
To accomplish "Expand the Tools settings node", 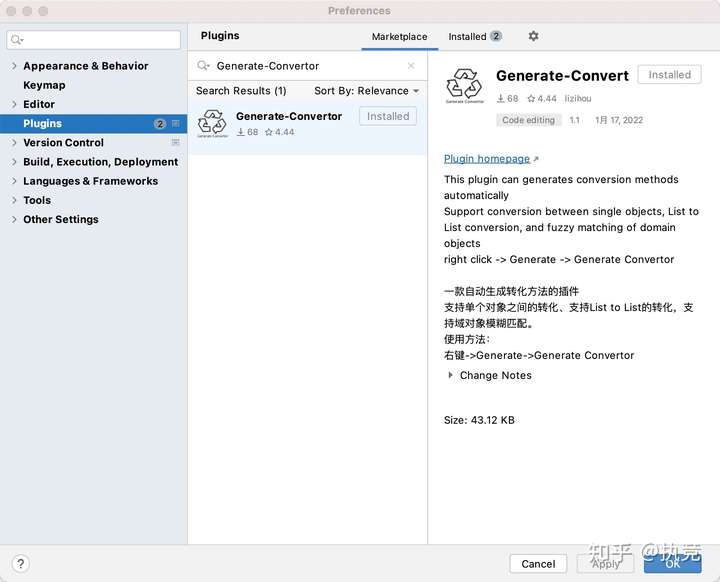I will pyautogui.click(x=14, y=200).
